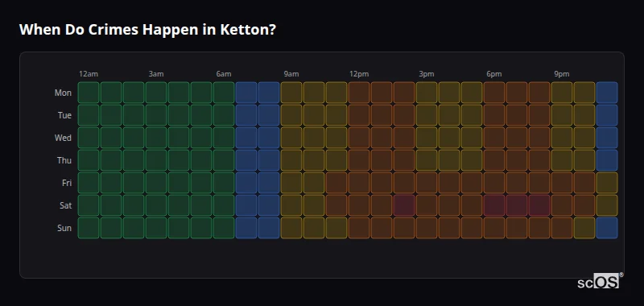The height and width of the screenshot is (306, 644).
Task: Click the "6am" column label
Action: [x=224, y=74]
